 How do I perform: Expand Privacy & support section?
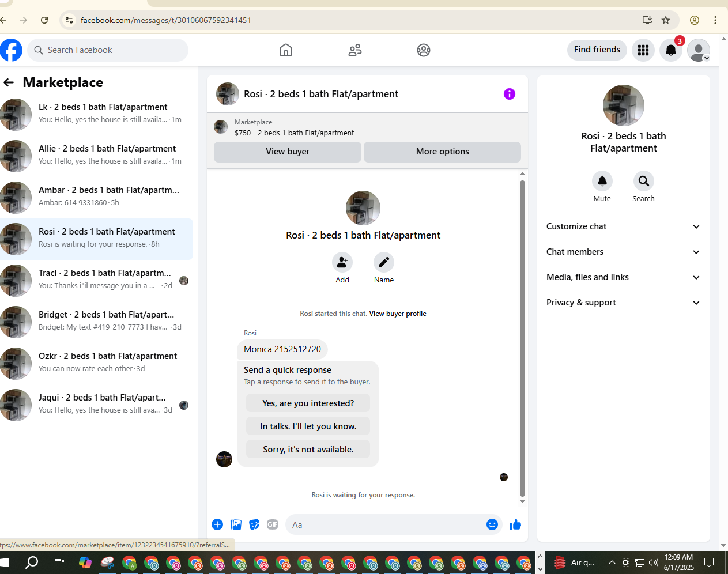point(623,303)
